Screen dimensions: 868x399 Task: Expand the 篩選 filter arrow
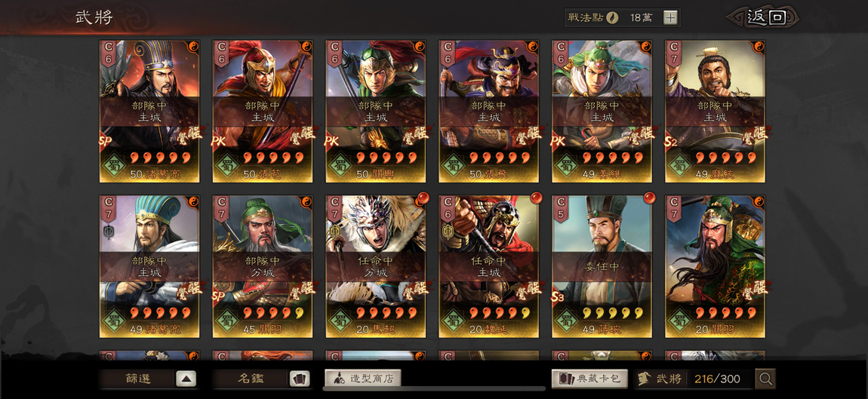pyautogui.click(x=186, y=379)
